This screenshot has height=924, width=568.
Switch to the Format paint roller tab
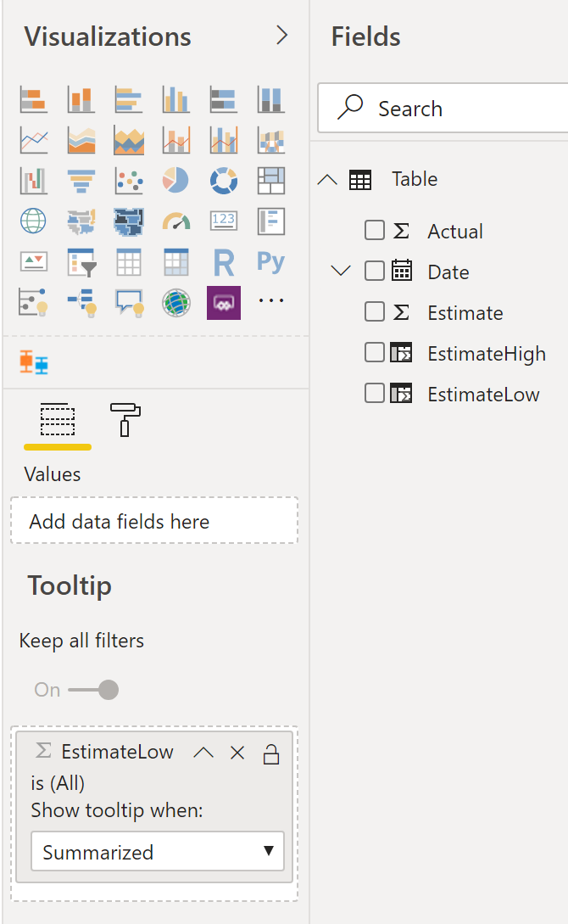coord(125,419)
